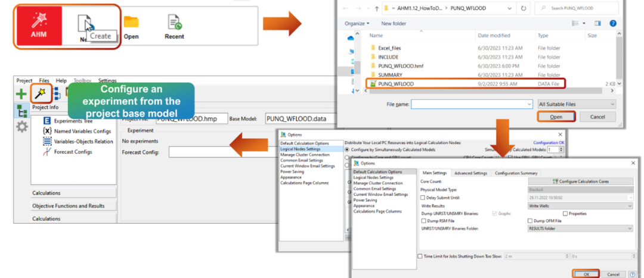The height and width of the screenshot is (278, 644).
Task: Open the UNRST/UNSMRY Binaries Folder dropdown
Action: (580, 228)
